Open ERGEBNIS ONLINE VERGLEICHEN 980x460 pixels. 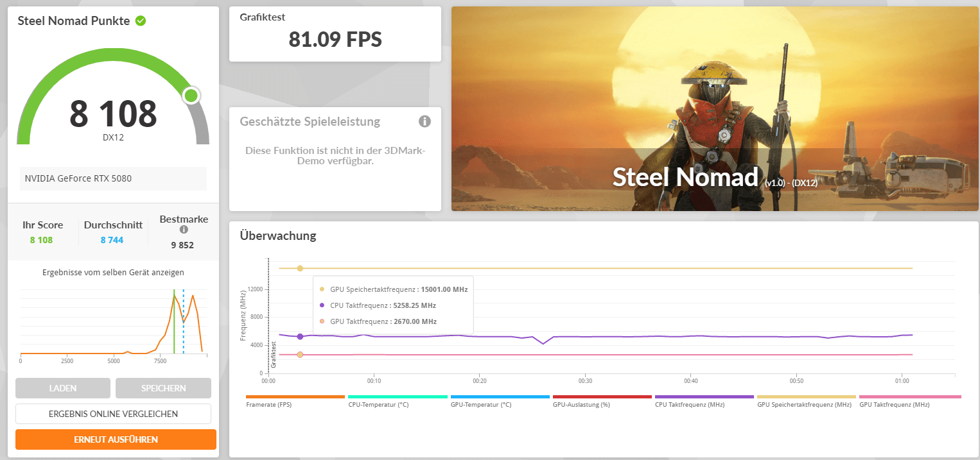[x=113, y=414]
